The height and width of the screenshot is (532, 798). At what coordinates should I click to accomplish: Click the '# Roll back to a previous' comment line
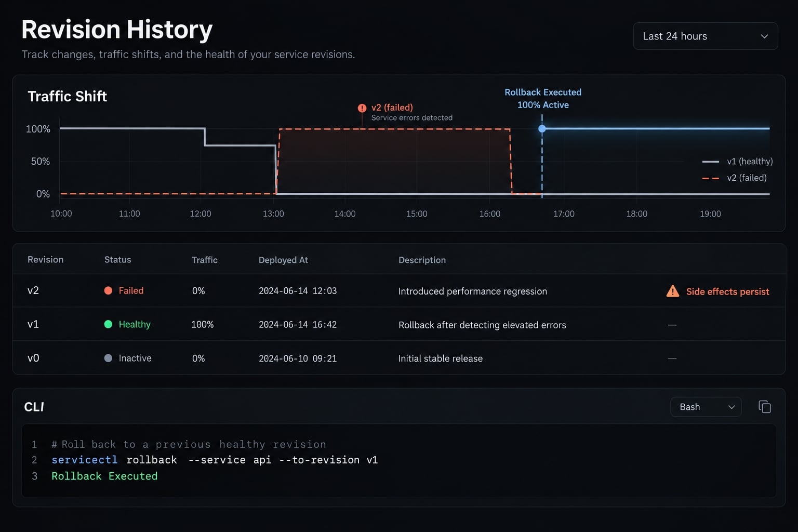pos(189,444)
